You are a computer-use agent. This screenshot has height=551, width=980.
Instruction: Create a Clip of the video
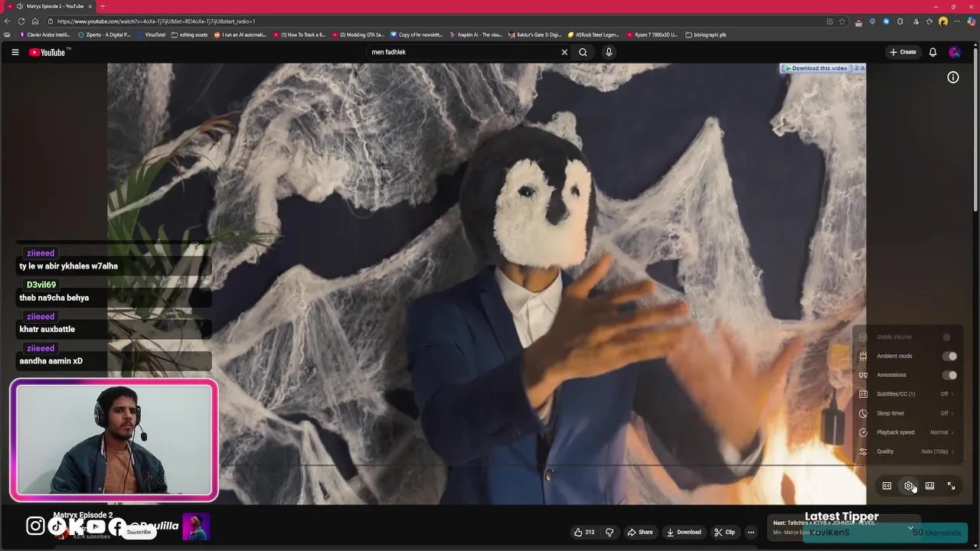724,532
